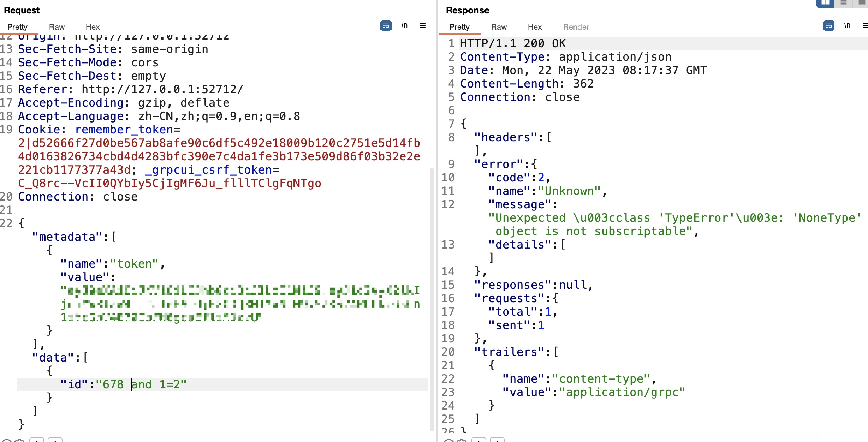868x442 pixels.
Task: Toggle word wrap in Response panel
Action: pyautogui.click(x=828, y=26)
